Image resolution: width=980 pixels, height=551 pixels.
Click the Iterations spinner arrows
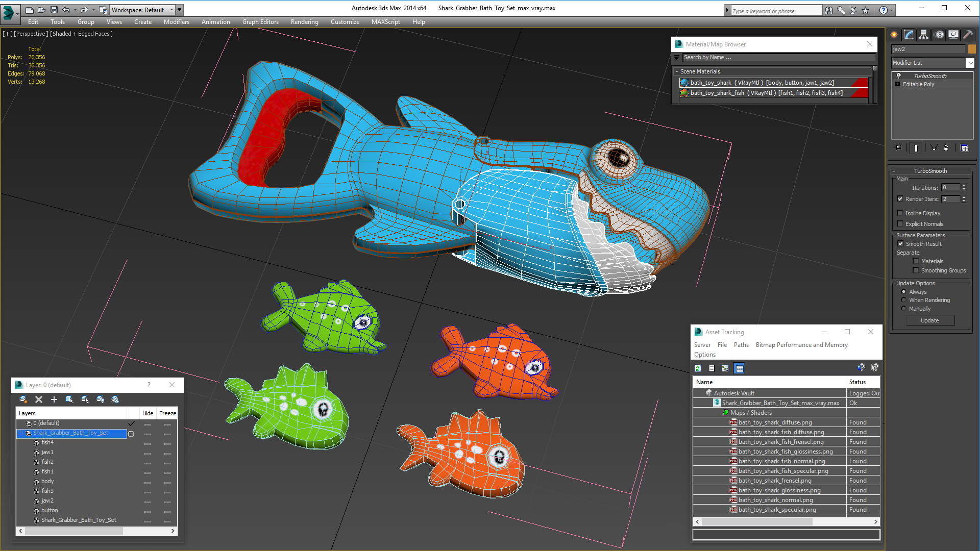[x=964, y=187]
